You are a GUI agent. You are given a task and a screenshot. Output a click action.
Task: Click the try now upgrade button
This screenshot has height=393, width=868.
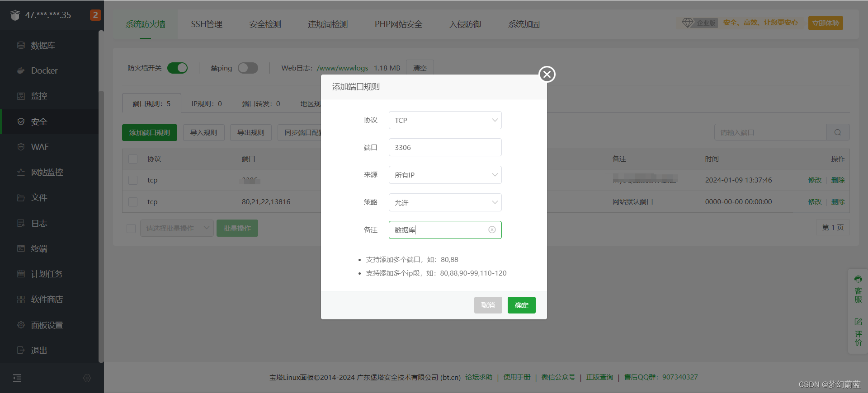(826, 23)
